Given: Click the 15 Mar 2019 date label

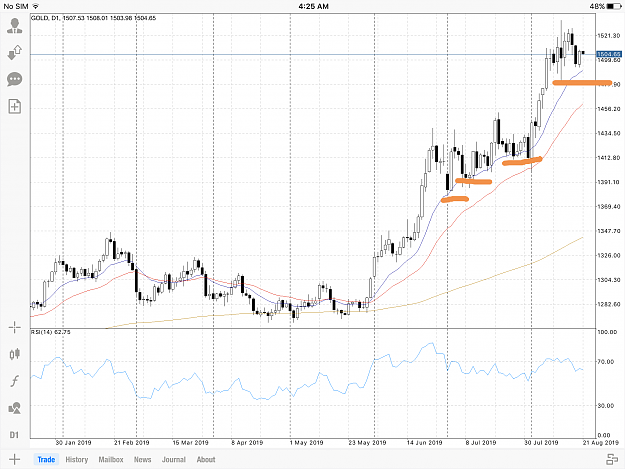Looking at the screenshot, I should pos(190,443).
